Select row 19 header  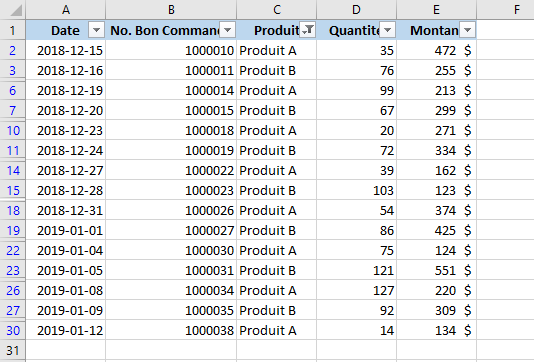pos(13,231)
